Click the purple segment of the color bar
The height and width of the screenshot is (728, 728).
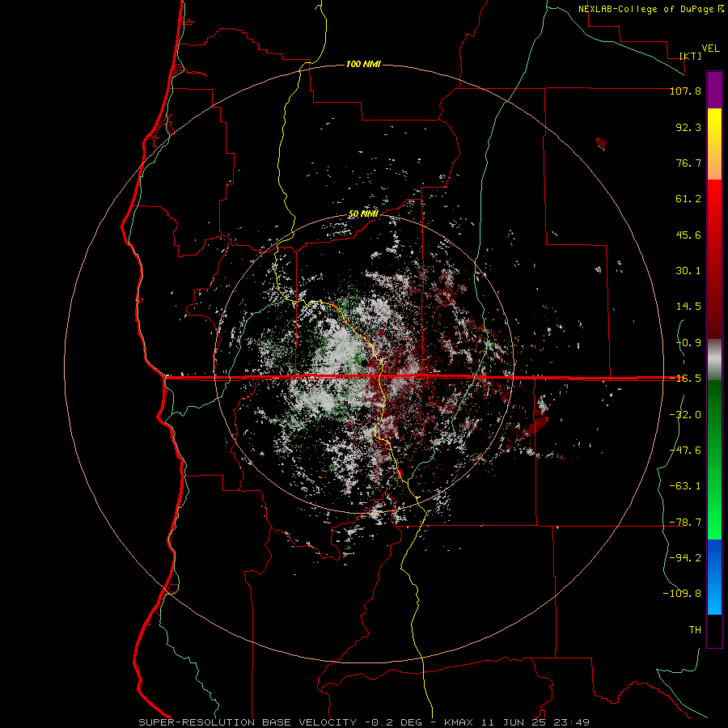[714, 91]
